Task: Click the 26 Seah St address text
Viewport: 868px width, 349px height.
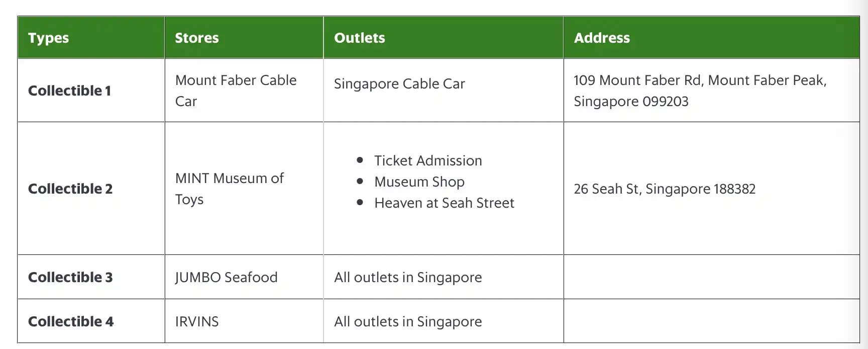Action: (664, 189)
